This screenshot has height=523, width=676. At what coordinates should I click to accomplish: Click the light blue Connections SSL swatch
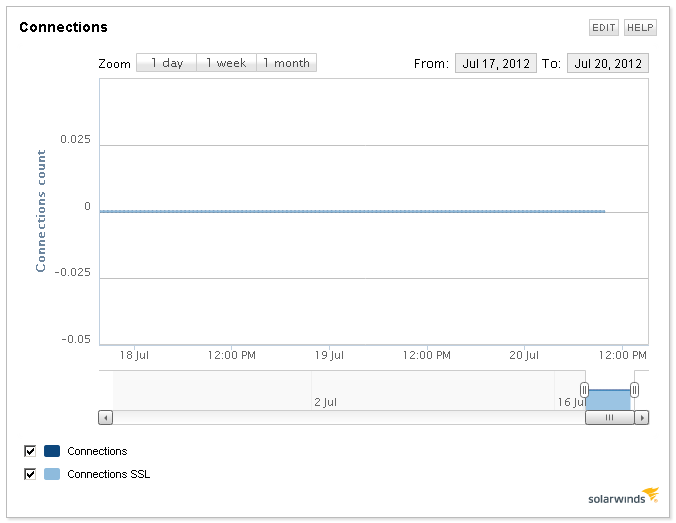click(x=52, y=474)
